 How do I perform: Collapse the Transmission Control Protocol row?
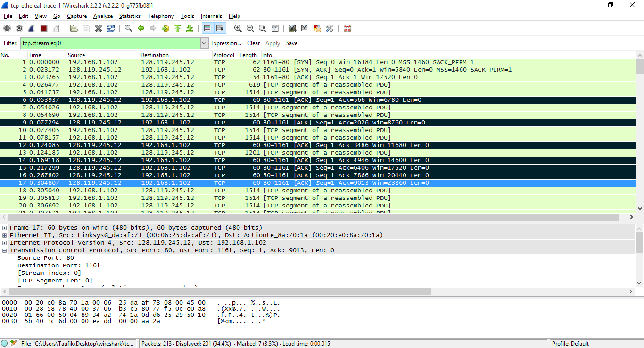pos(5,250)
